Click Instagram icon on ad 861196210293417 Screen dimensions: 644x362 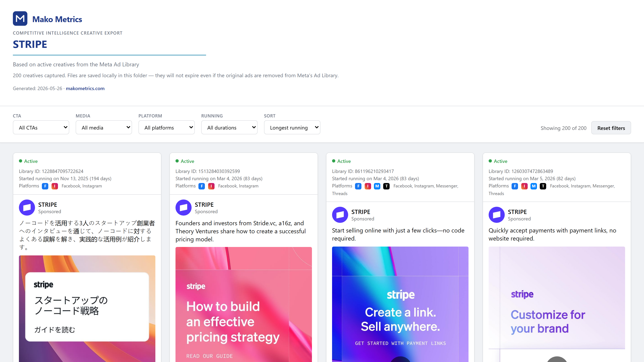(x=368, y=186)
